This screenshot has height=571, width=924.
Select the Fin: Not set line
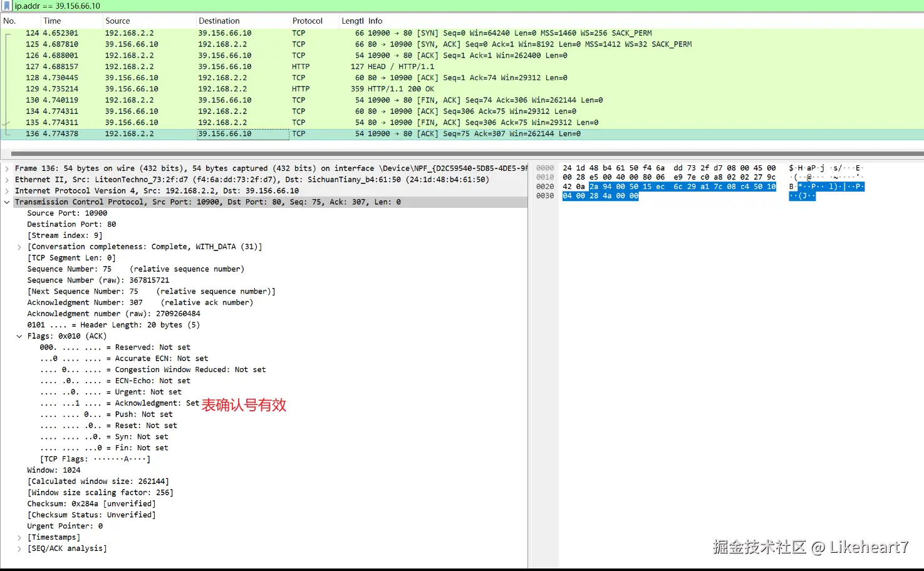[104, 448]
